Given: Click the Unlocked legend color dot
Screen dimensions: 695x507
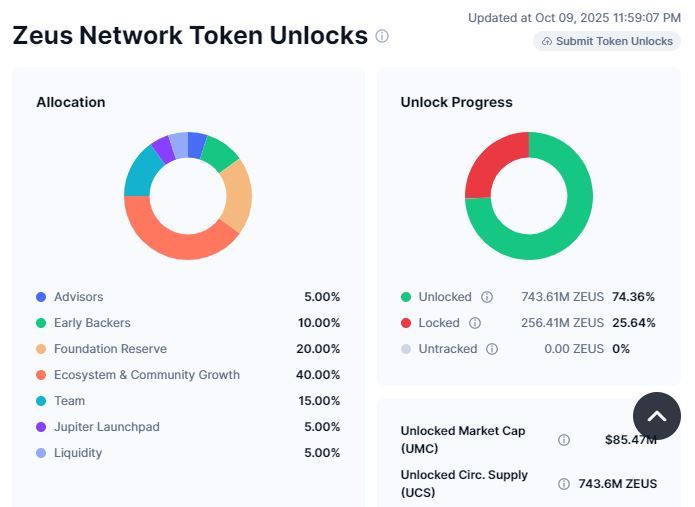Looking at the screenshot, I should tap(406, 297).
